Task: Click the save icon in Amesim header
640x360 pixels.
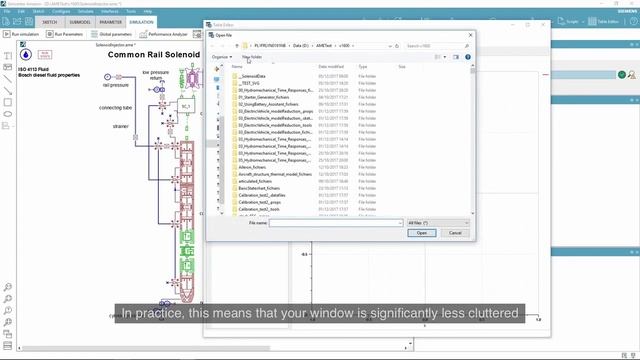Action: [29, 21]
